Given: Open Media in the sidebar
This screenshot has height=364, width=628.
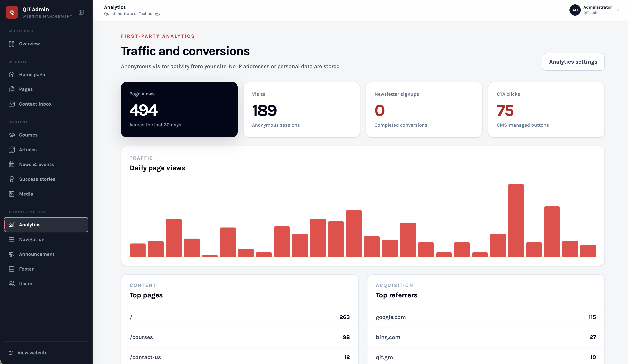Looking at the screenshot, I should pos(46,194).
